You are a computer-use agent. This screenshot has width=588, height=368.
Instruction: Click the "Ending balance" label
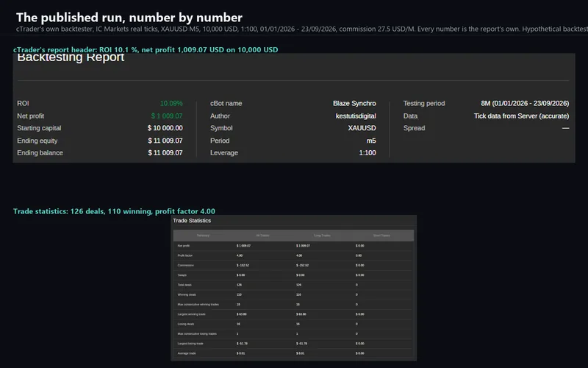[x=40, y=153]
